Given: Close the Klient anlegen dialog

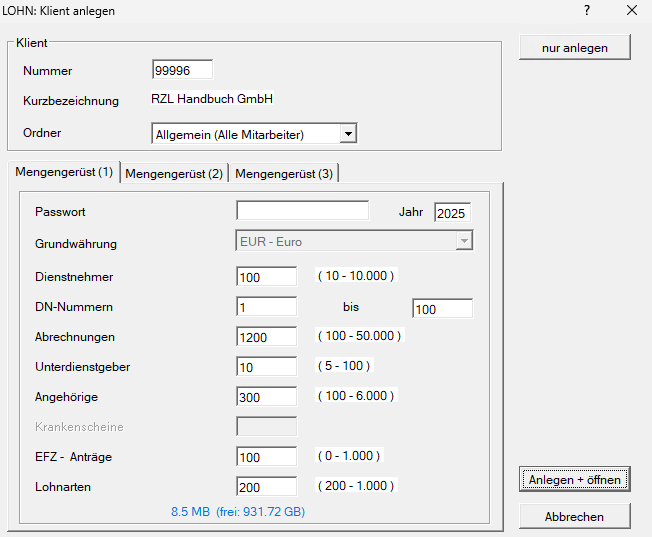Looking at the screenshot, I should pyautogui.click(x=631, y=11).
